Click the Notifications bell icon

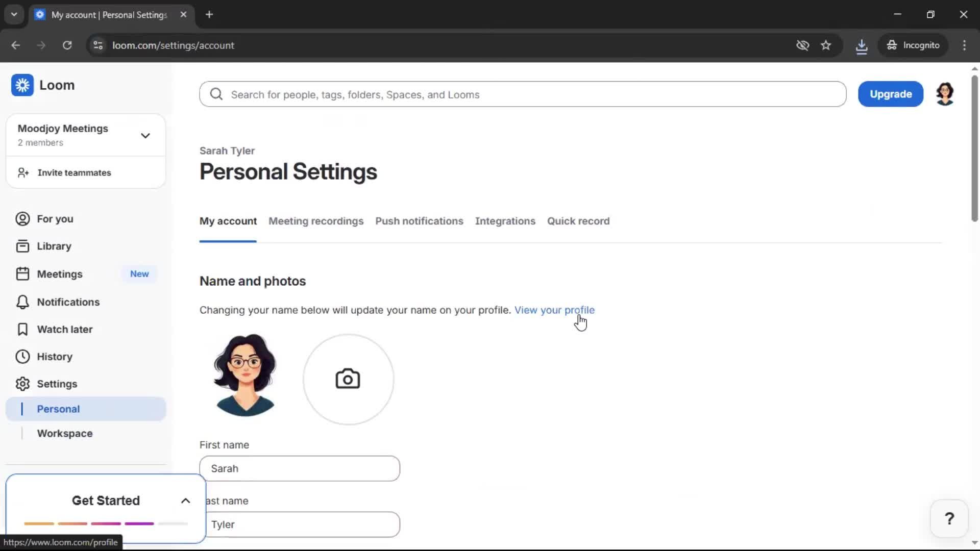click(21, 302)
